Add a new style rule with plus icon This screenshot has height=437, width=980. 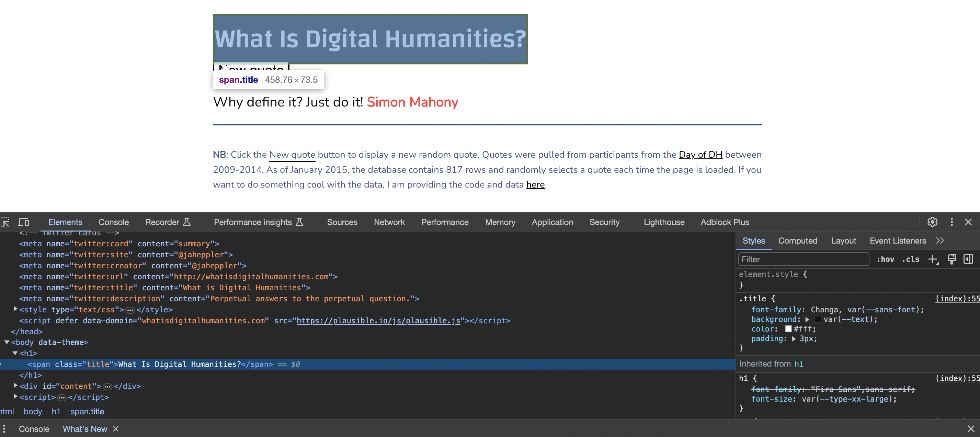(x=933, y=259)
